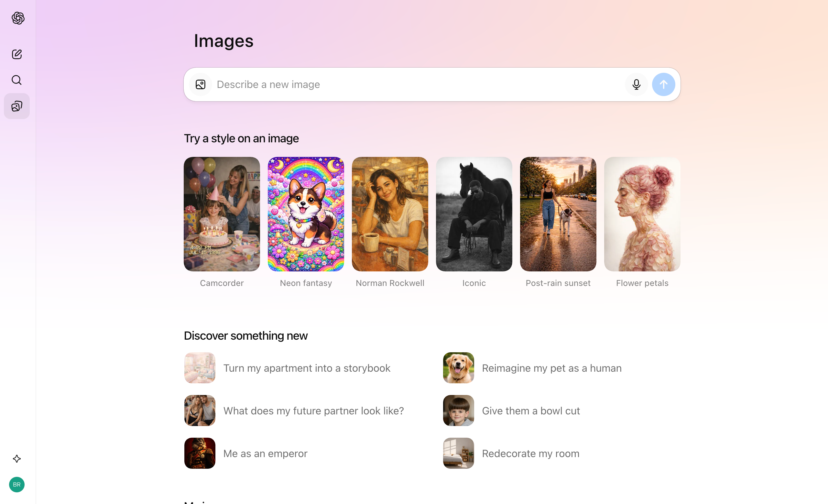Click the 'Iconic' label
Image resolution: width=828 pixels, height=504 pixels.
(474, 283)
